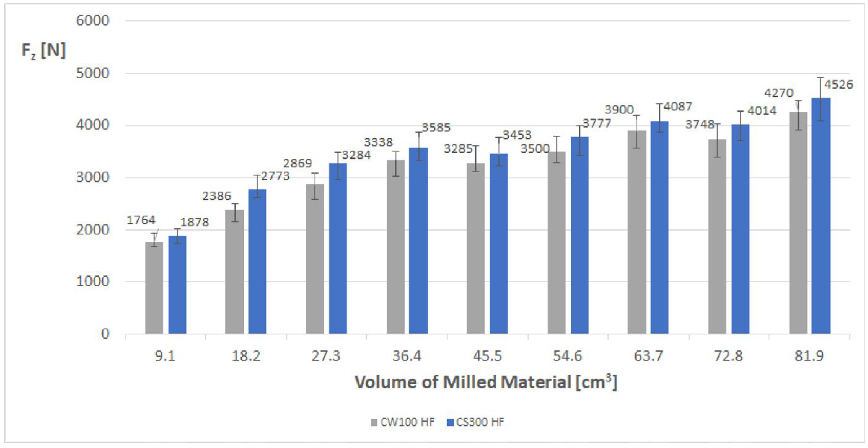Click the 6000 y-axis tick label
The width and height of the screenshot is (868, 448).
click(x=92, y=20)
